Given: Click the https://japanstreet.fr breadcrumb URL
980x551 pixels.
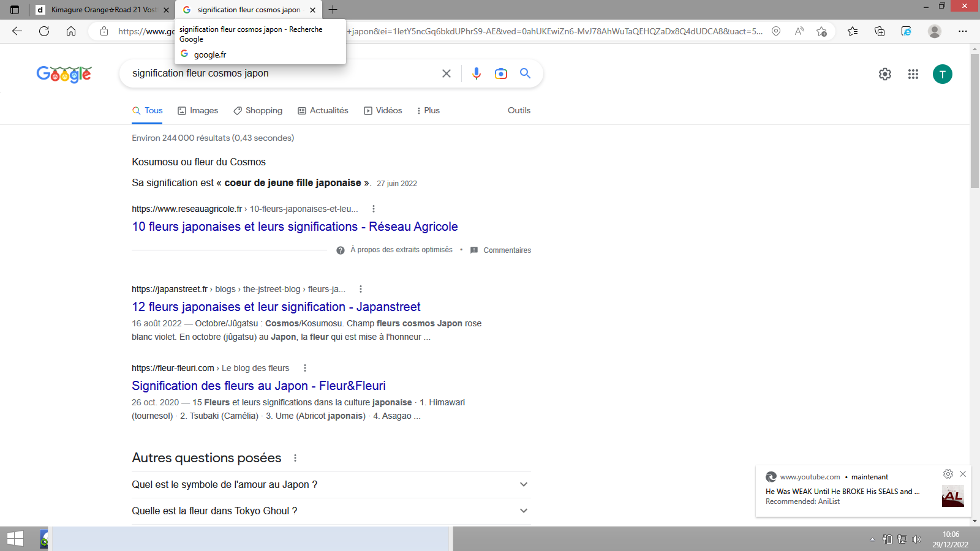Looking at the screenshot, I should coord(170,289).
